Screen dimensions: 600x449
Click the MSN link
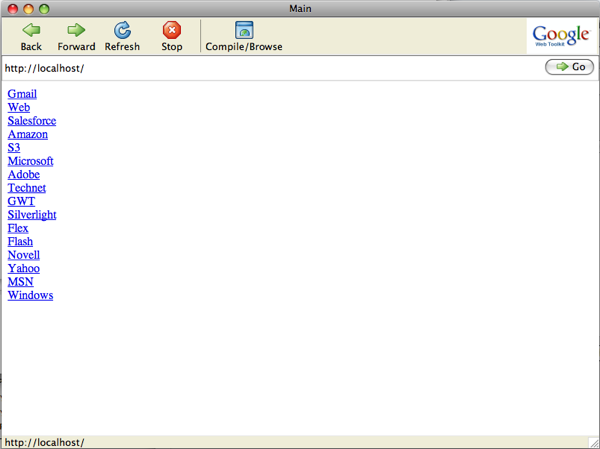pos(21,282)
